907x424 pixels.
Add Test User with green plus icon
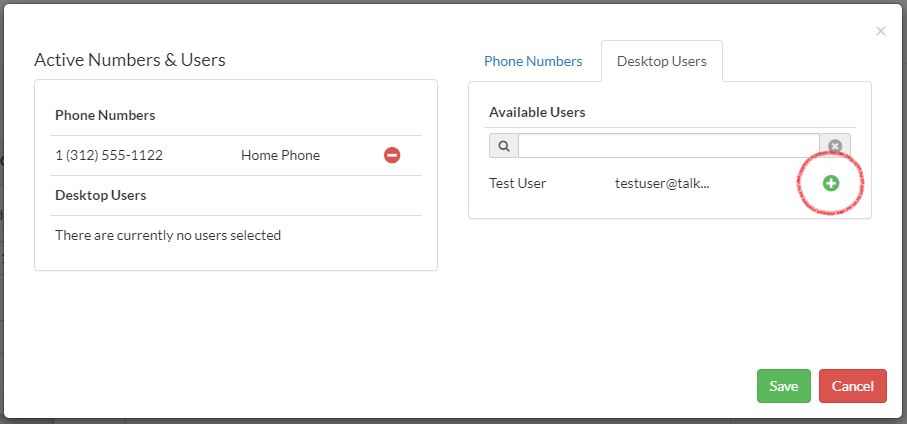830,183
